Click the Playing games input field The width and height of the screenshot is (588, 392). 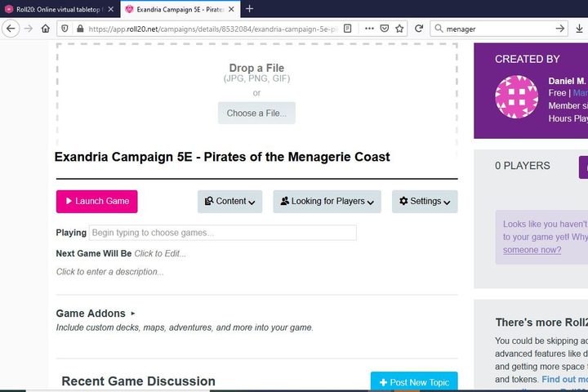[x=223, y=233]
